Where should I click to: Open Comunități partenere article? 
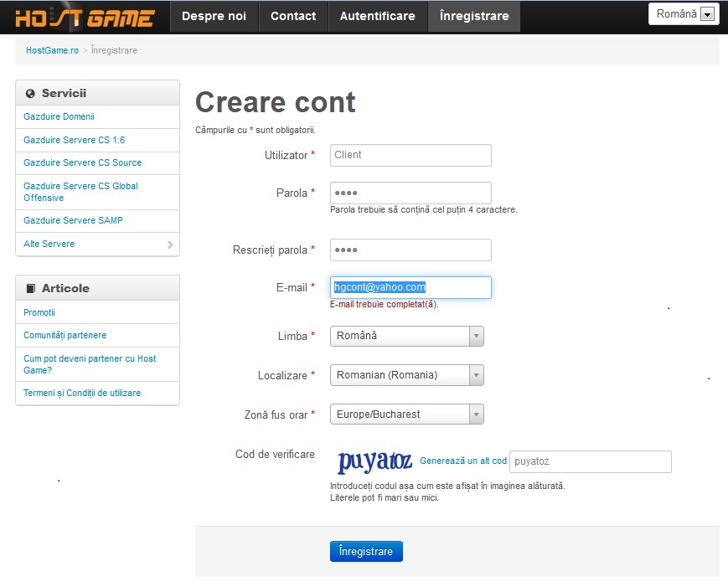(65, 335)
